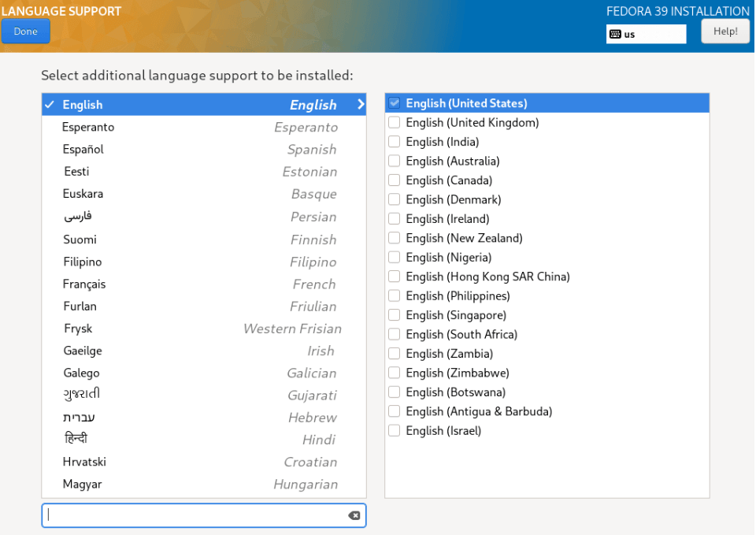Check English (Hong Kong SAR China) box
This screenshot has height=535, width=756.
click(395, 277)
